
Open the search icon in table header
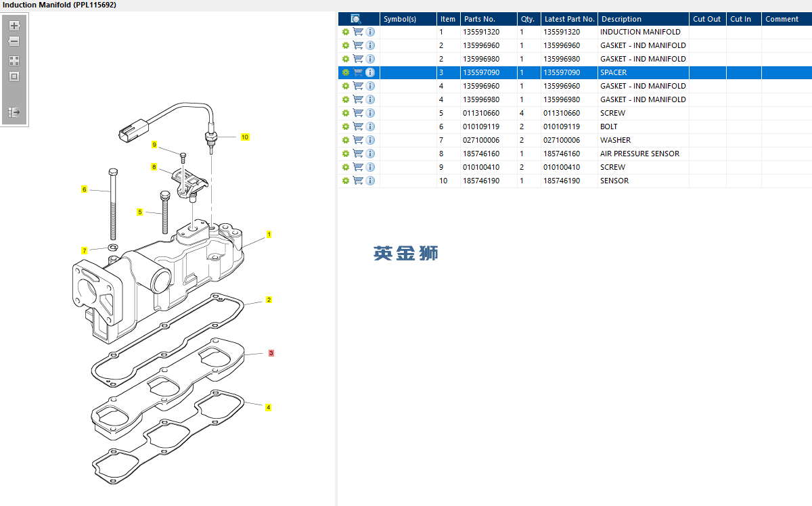(357, 19)
